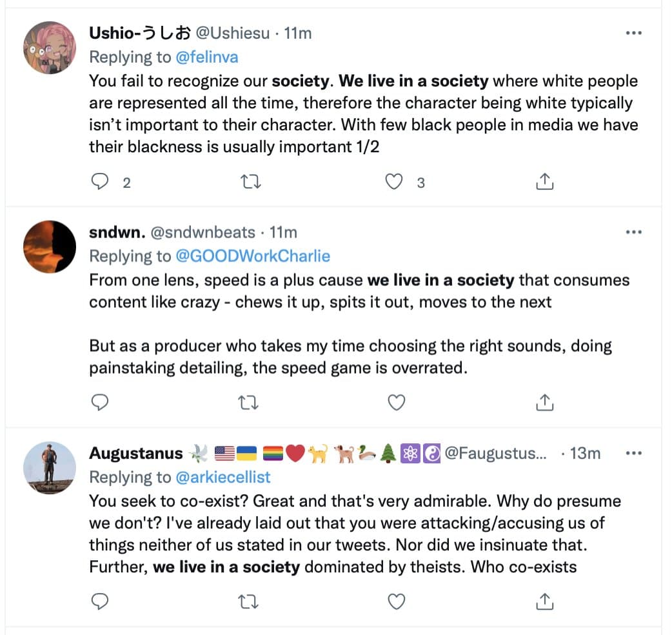Image resolution: width=672 pixels, height=635 pixels.
Task: Reply to Ushio's tweet
Action: [x=99, y=183]
